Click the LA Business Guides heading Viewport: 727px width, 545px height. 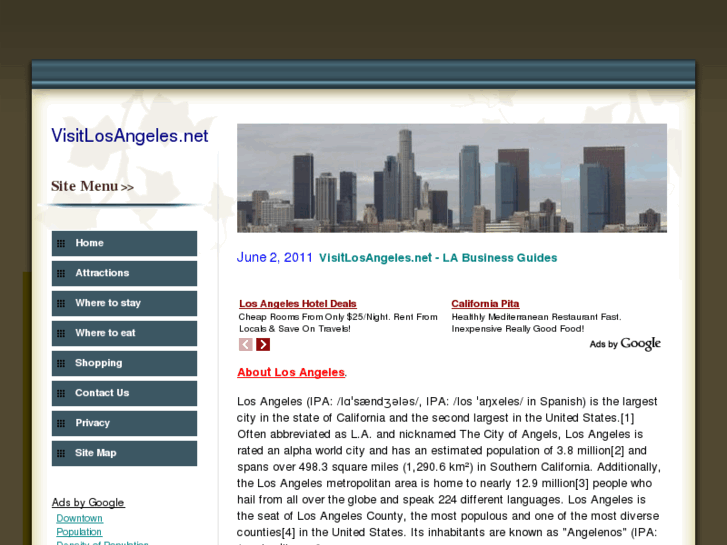[x=438, y=258]
